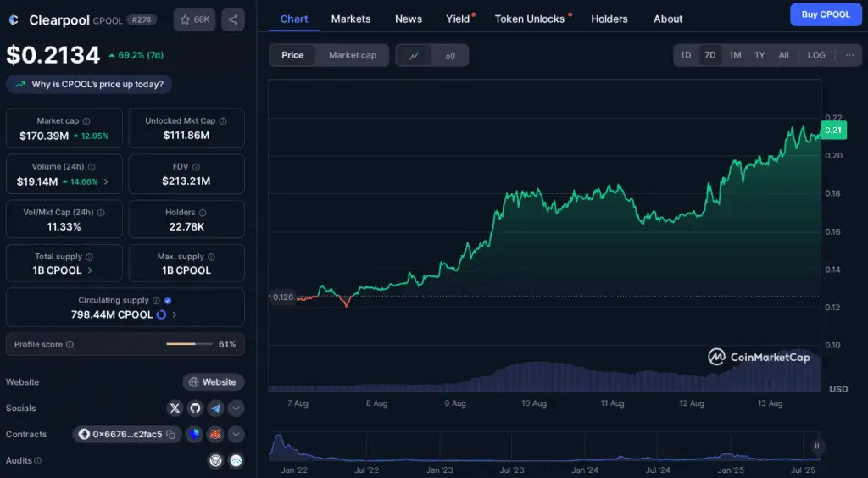Open the Chart tab
The width and height of the screenshot is (868, 478).
[x=294, y=19]
